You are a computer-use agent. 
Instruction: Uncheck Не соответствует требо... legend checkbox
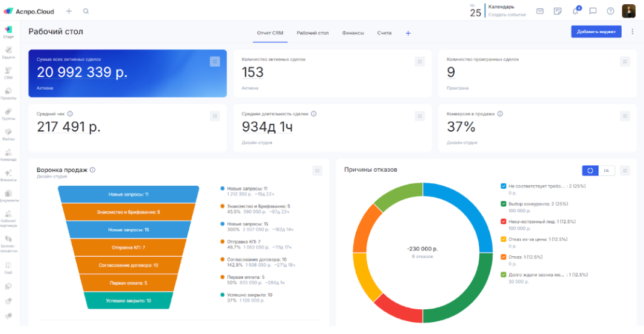point(504,186)
